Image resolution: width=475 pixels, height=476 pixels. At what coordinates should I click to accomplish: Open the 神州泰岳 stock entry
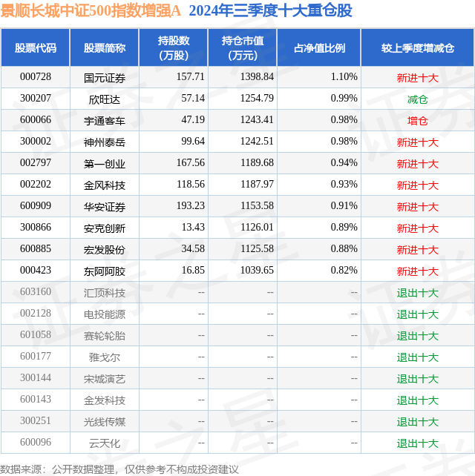[x=105, y=142]
